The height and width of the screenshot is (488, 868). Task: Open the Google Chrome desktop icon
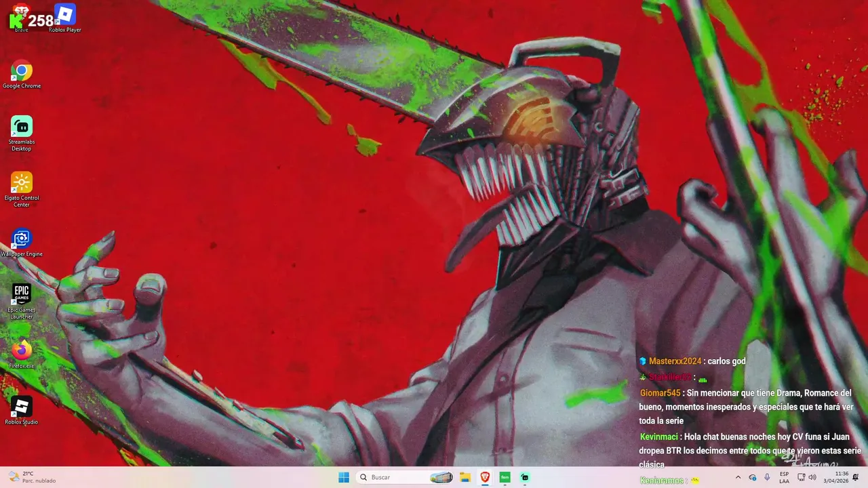(x=22, y=74)
